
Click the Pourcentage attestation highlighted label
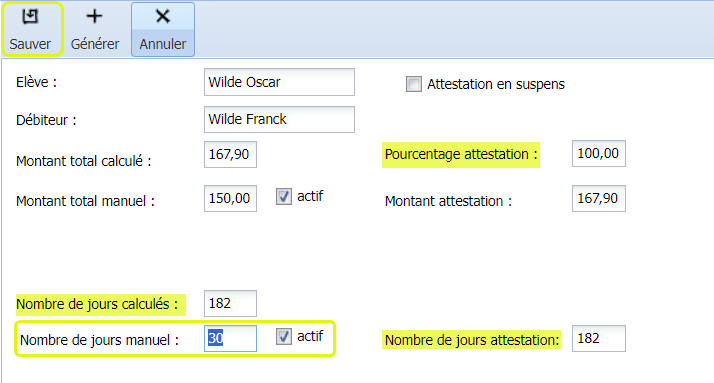(x=461, y=154)
